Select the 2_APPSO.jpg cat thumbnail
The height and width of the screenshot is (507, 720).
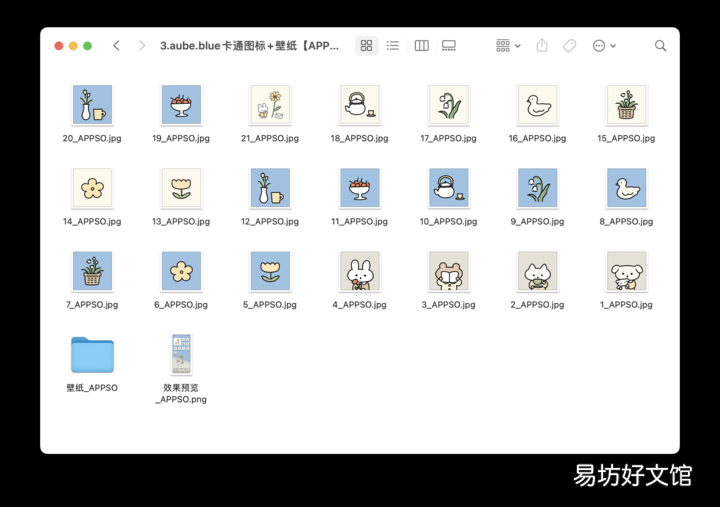(538, 271)
